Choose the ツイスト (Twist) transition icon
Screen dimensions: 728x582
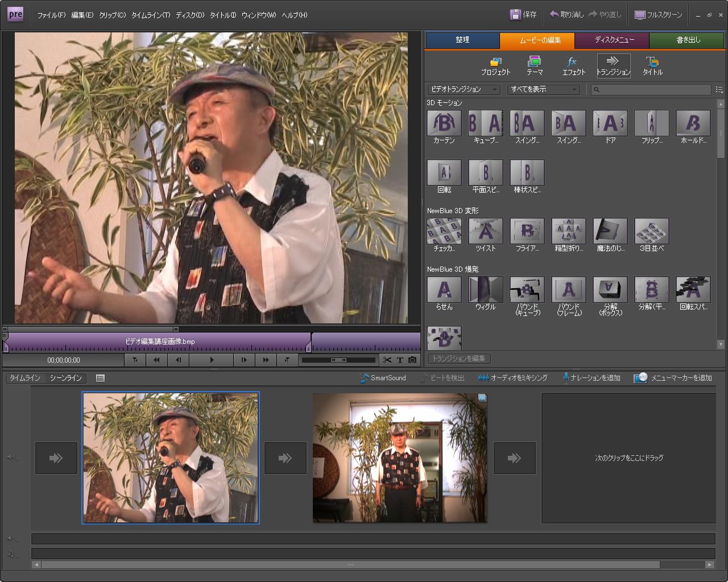485,231
